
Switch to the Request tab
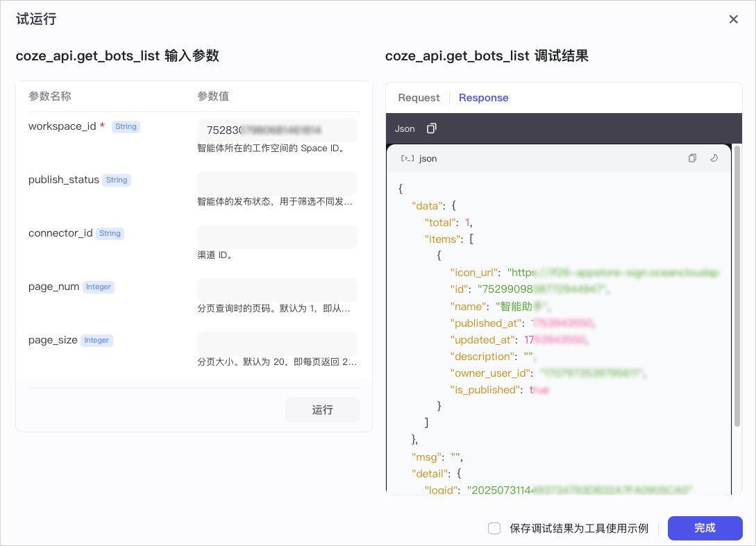(419, 98)
